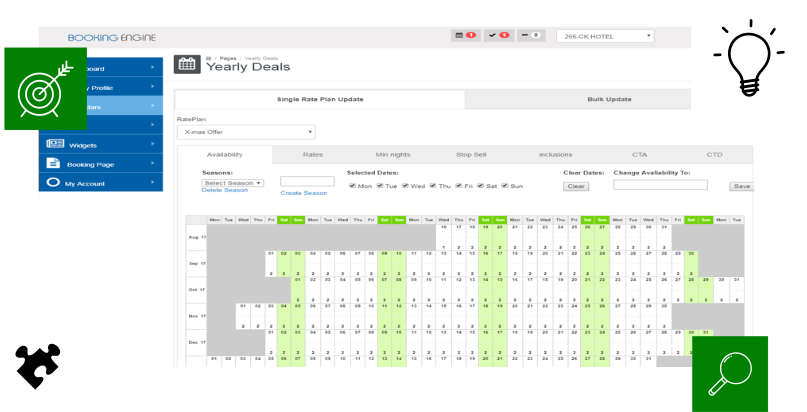
Task: Open the Stop Sell tab
Action: coord(470,155)
